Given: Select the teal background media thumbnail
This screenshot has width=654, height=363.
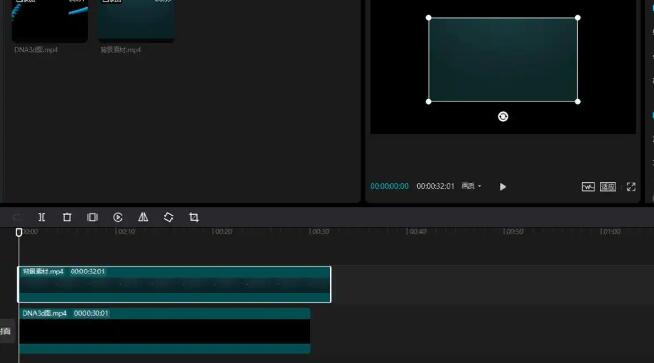Looking at the screenshot, I should (x=136, y=20).
